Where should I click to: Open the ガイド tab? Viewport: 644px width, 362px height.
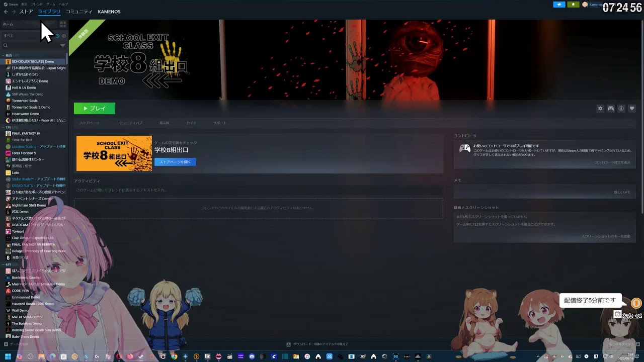(x=191, y=123)
